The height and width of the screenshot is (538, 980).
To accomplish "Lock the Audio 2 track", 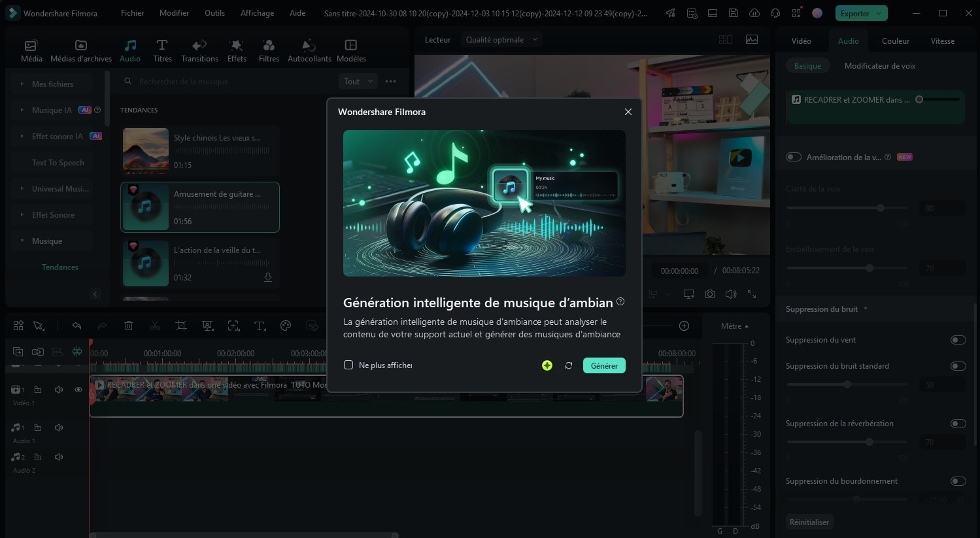I will point(38,457).
